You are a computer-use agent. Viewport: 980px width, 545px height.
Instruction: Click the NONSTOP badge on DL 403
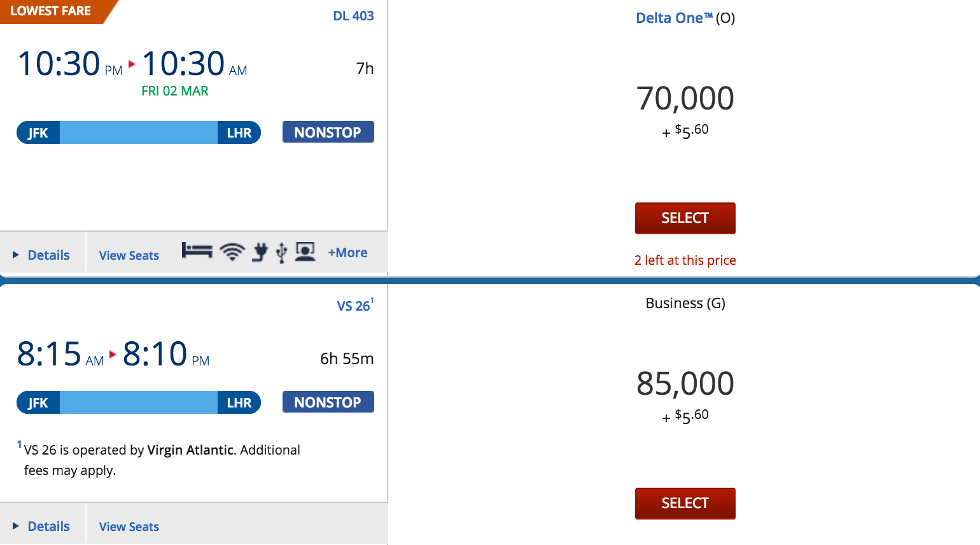328,132
